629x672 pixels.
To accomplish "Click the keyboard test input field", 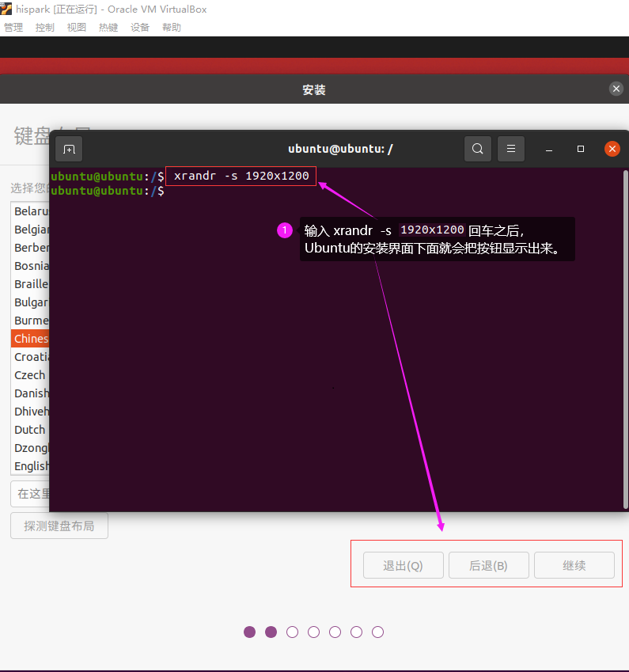I will pos(30,494).
